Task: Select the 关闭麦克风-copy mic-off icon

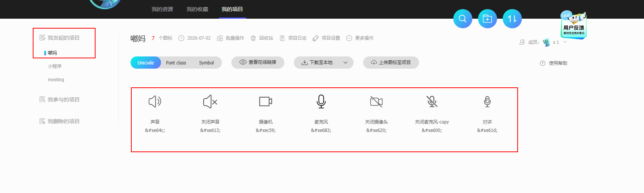Action: click(432, 101)
